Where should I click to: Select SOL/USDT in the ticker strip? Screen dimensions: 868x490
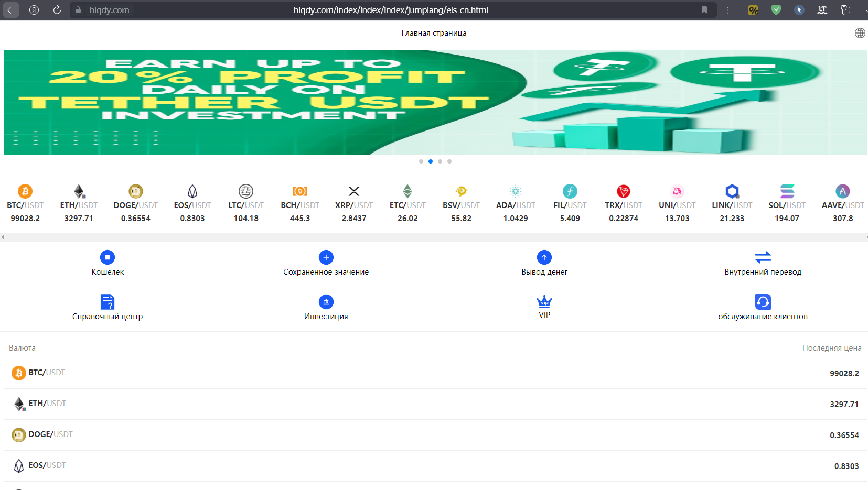pos(787,204)
